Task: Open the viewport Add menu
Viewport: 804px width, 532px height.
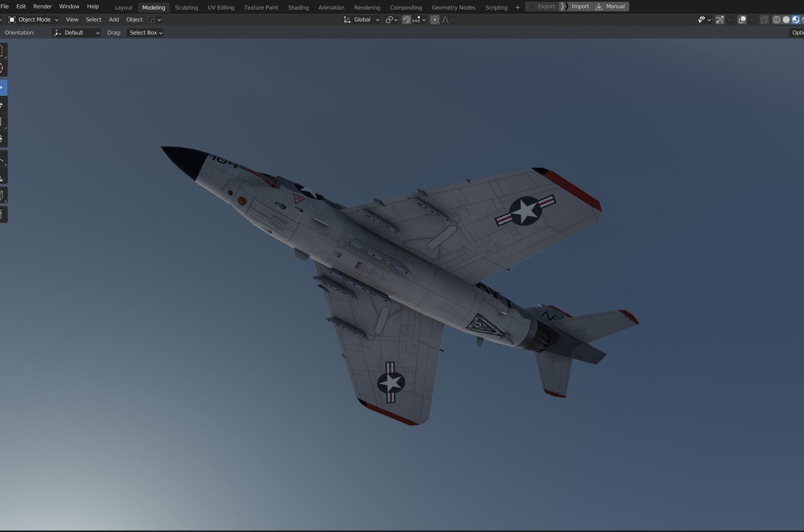Action: [x=114, y=19]
